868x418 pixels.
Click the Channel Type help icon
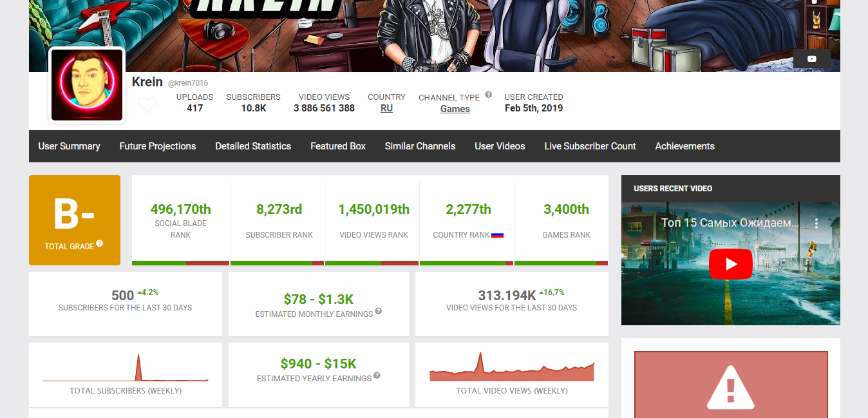[489, 95]
